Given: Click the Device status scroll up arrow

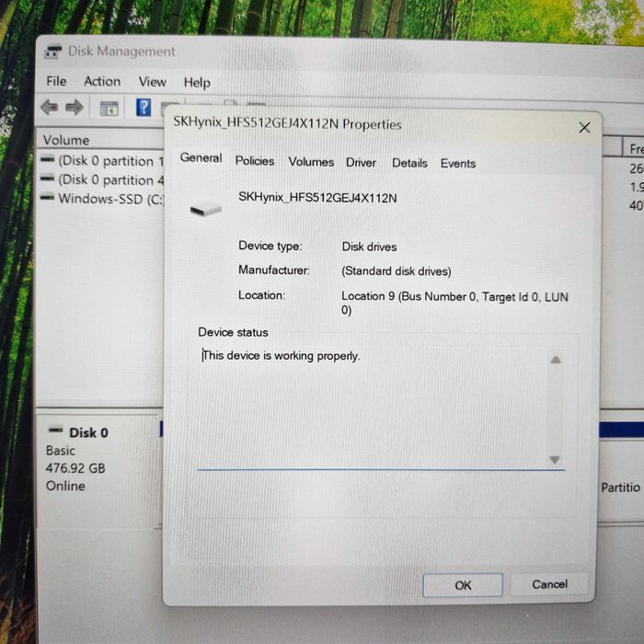Looking at the screenshot, I should click(556, 360).
